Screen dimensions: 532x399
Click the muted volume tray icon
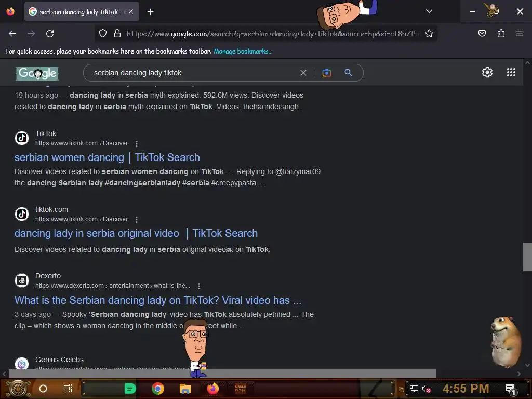coord(426,389)
